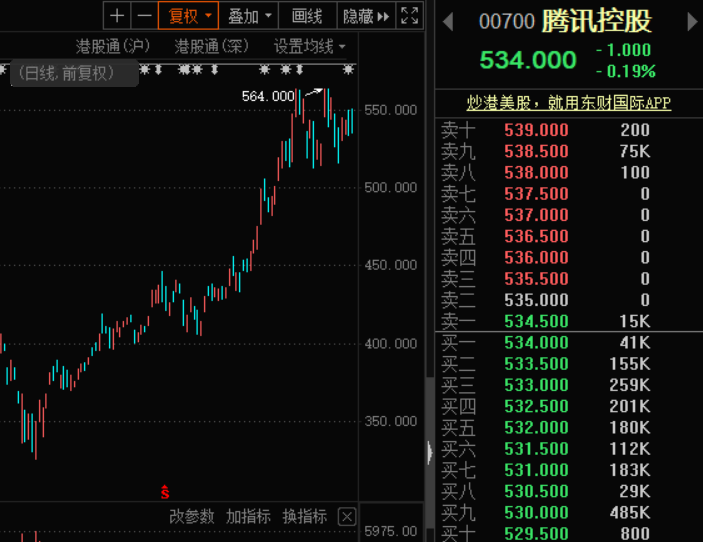703x542 pixels.
Task: Select 买十 price 529.500
Action: point(536,533)
